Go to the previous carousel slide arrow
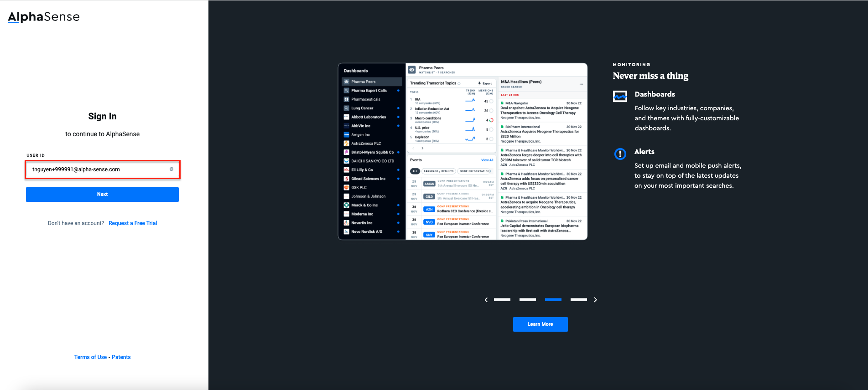This screenshot has height=390, width=868. pos(486,300)
